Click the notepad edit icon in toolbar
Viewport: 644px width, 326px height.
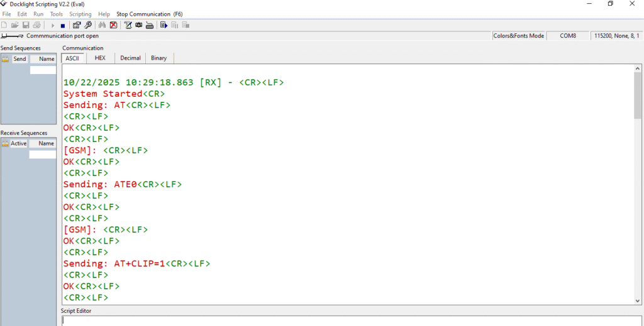click(x=128, y=25)
